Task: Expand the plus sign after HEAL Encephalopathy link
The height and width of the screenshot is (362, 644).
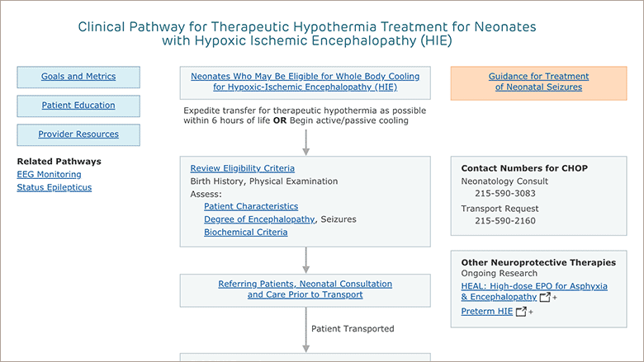Action: (555, 298)
